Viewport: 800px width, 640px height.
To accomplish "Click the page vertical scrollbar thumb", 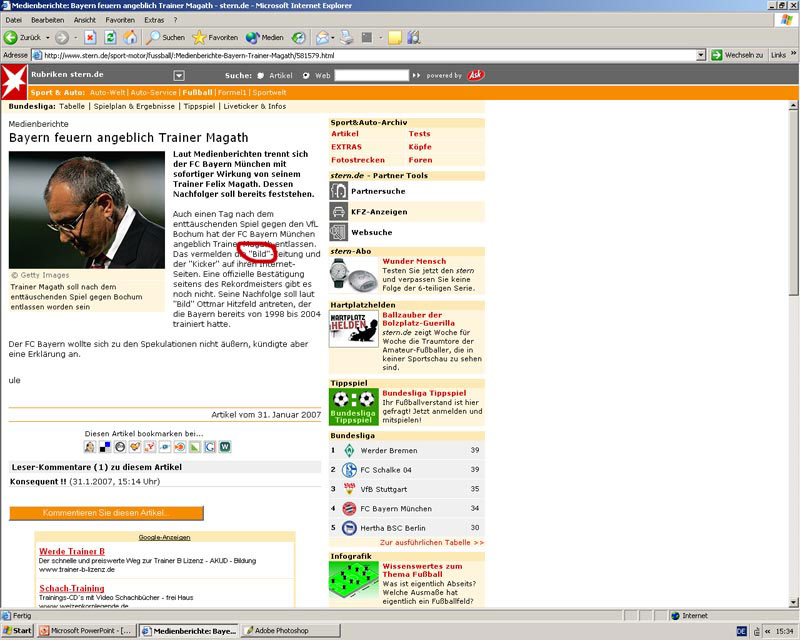I will coord(793,203).
